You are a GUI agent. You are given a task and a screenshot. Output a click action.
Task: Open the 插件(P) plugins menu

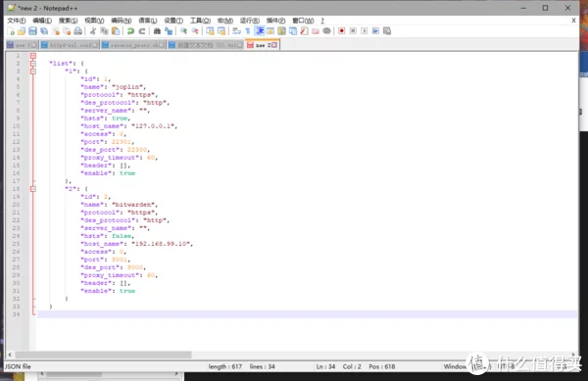tap(275, 21)
